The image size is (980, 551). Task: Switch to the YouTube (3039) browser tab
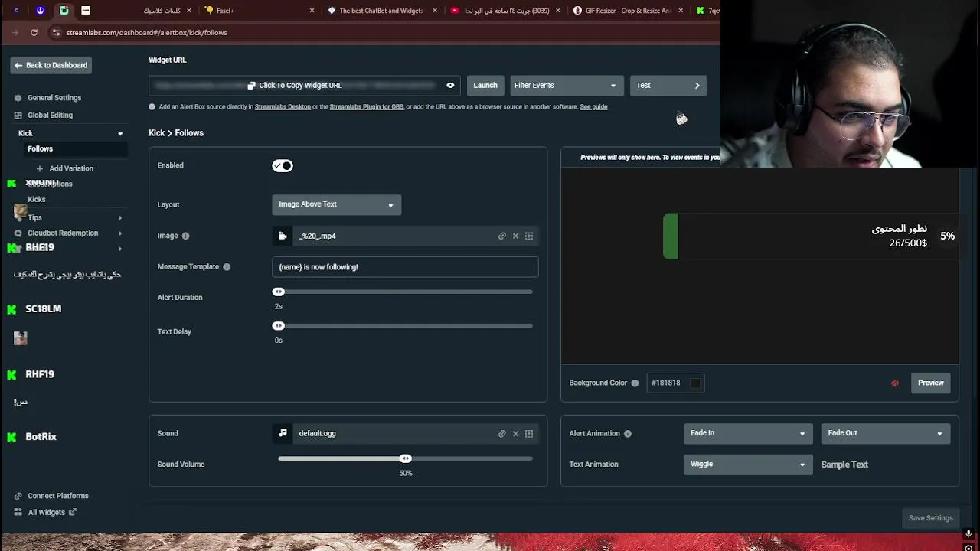505,11
